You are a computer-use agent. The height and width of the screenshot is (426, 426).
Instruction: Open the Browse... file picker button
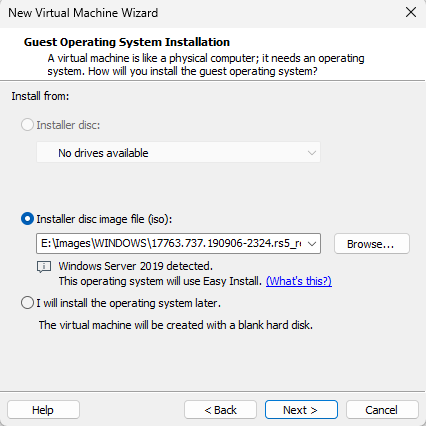point(372,244)
